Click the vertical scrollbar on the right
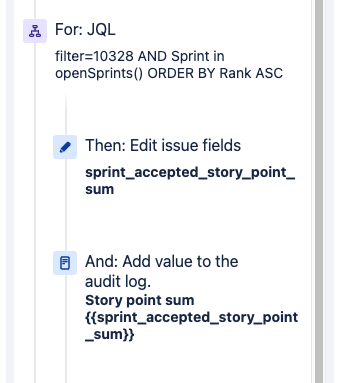Image resolution: width=363 pixels, height=383 pixels. tap(319, 191)
